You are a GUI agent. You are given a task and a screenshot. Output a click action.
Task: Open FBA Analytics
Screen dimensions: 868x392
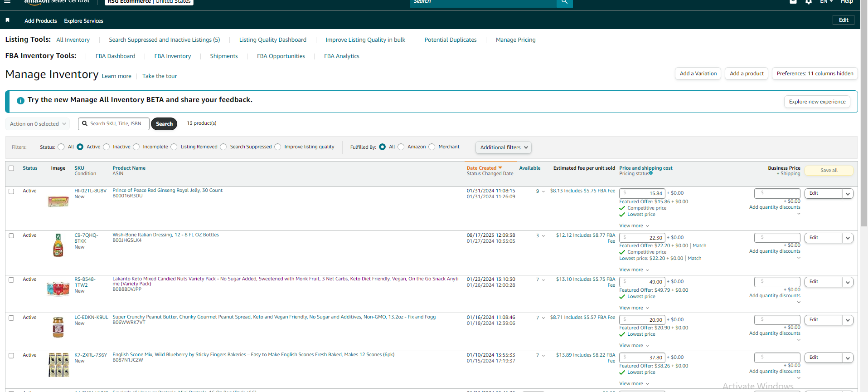pos(342,56)
